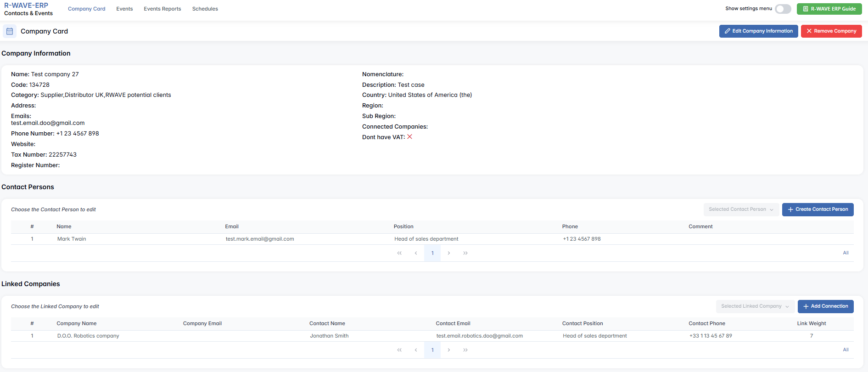This screenshot has height=372, width=868.
Task: Jump to last page of Contact Persons
Action: [465, 253]
